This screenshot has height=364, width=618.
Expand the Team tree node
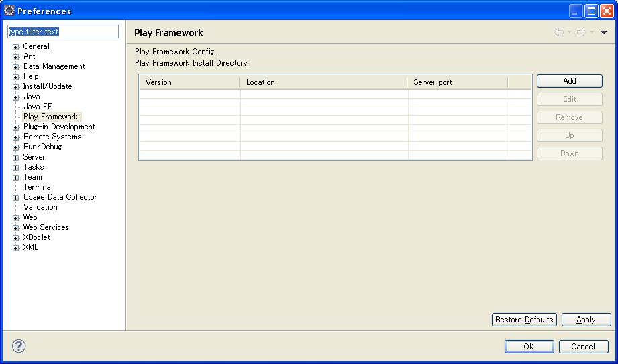(15, 178)
